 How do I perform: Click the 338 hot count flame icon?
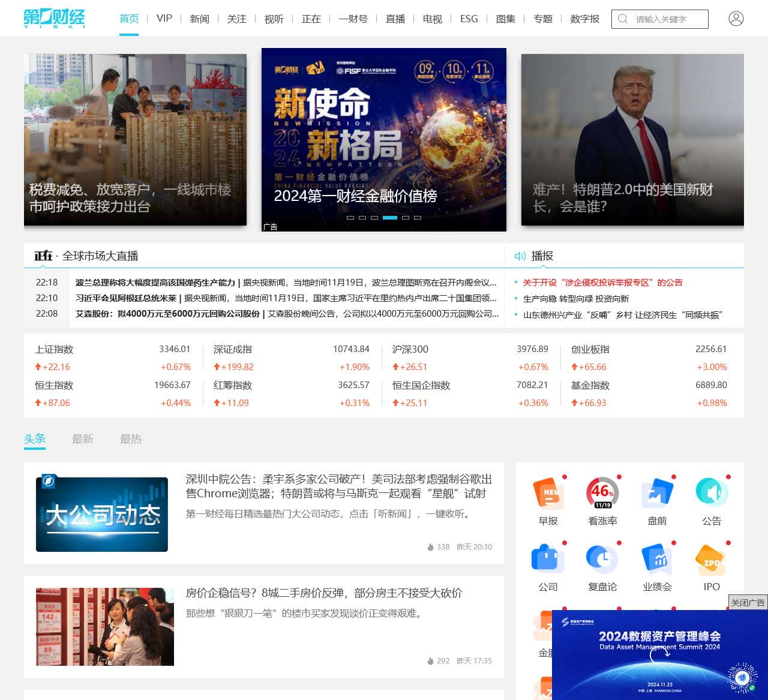pyautogui.click(x=430, y=547)
